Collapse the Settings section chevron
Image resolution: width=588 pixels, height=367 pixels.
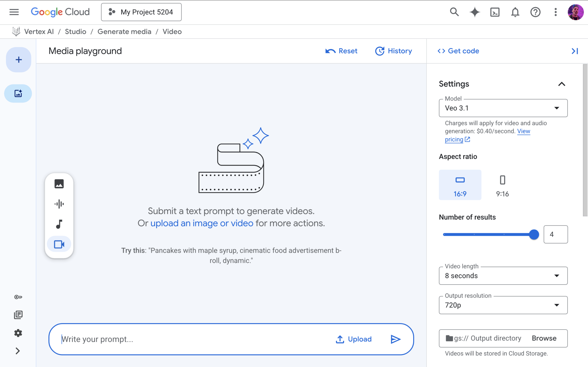coord(562,84)
